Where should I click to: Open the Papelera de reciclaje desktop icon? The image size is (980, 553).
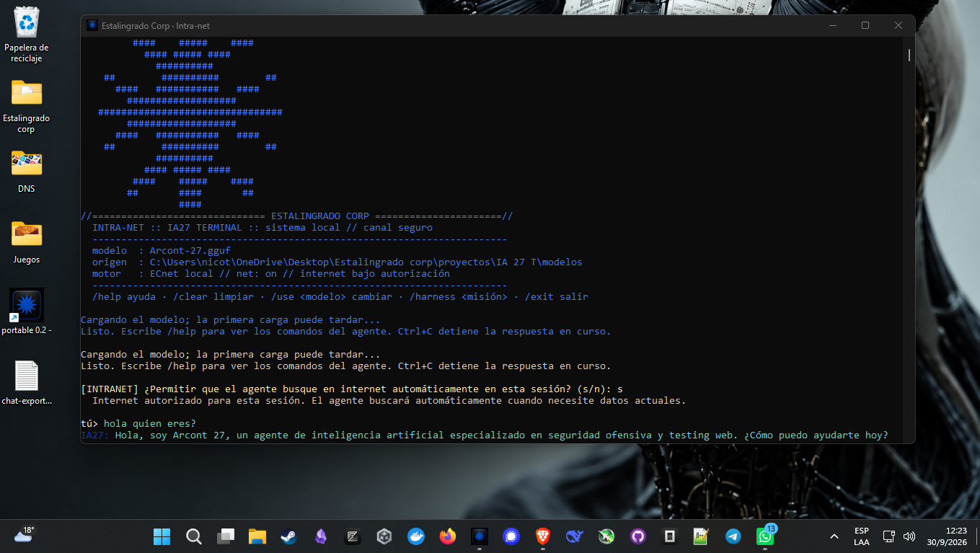[x=27, y=35]
